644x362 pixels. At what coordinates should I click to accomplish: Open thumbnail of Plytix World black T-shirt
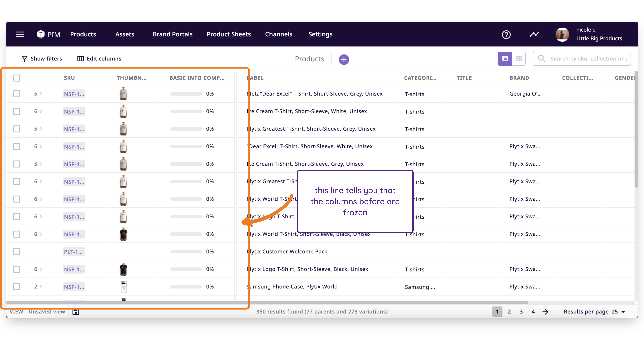(x=123, y=234)
